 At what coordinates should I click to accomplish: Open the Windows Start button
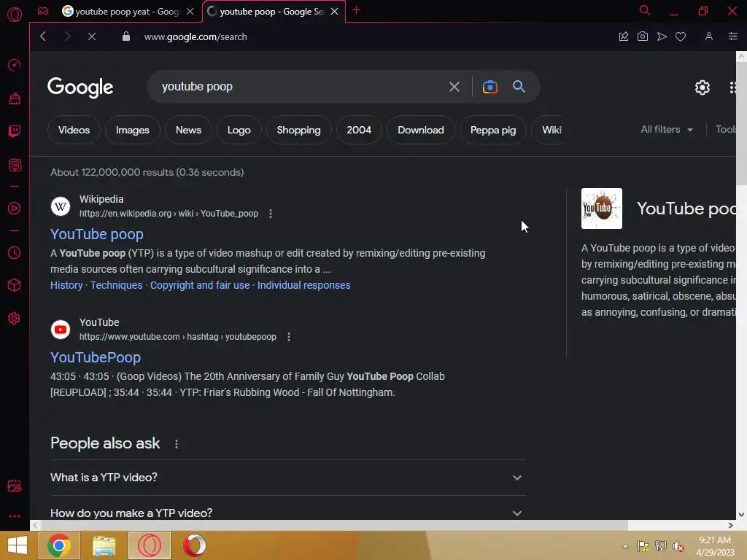tap(18, 545)
